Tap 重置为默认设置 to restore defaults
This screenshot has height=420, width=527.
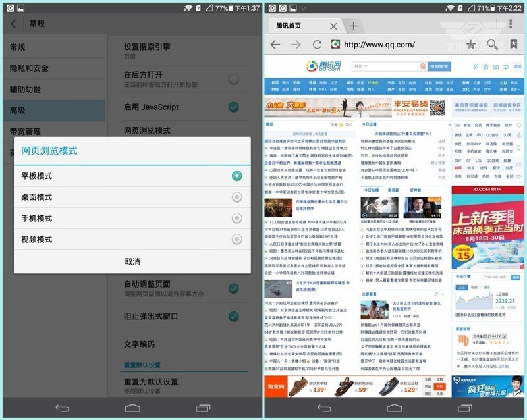(x=184, y=385)
